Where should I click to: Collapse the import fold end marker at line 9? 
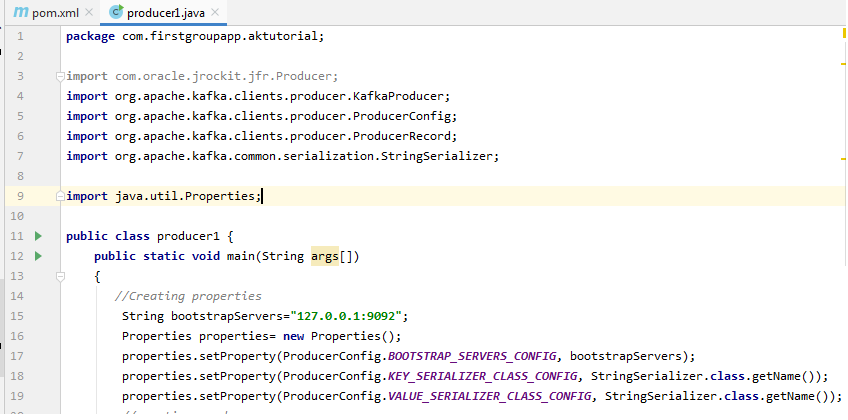61,197
